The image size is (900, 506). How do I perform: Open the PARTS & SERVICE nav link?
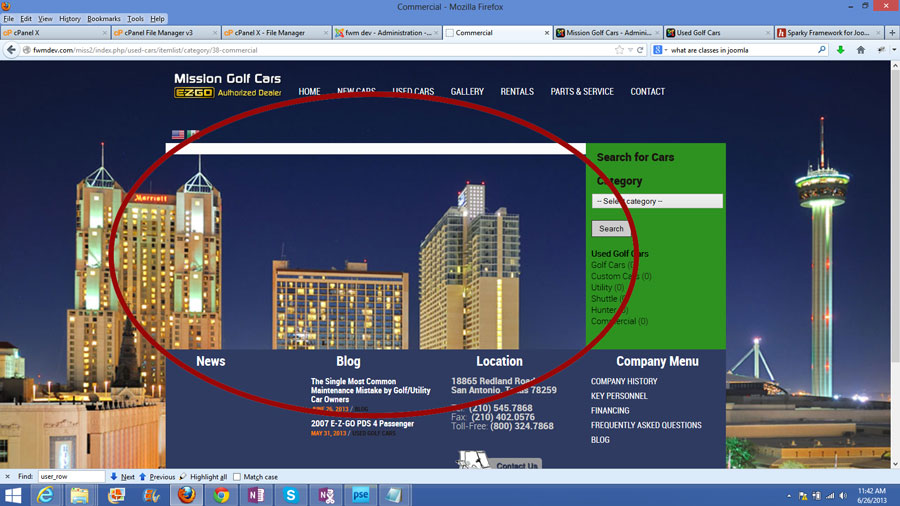582,91
